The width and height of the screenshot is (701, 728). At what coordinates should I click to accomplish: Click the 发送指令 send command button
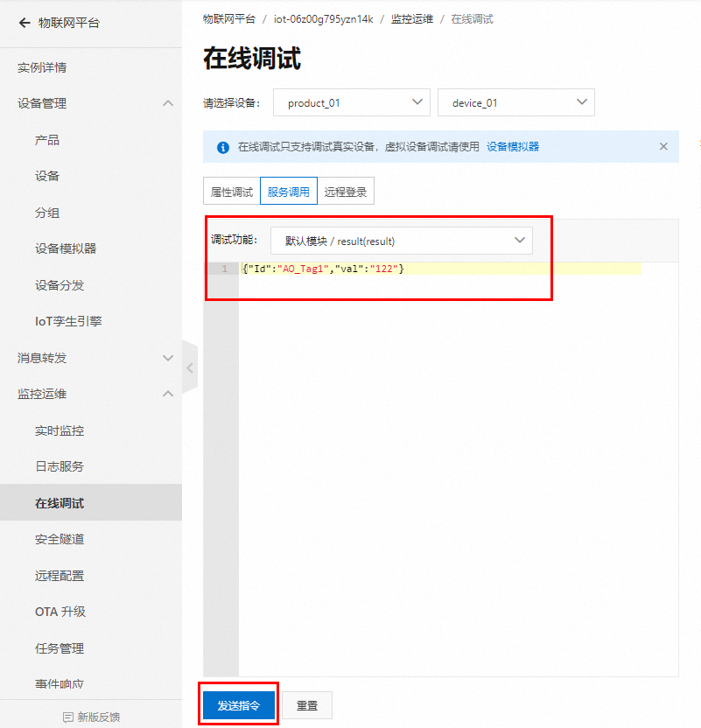point(238,705)
